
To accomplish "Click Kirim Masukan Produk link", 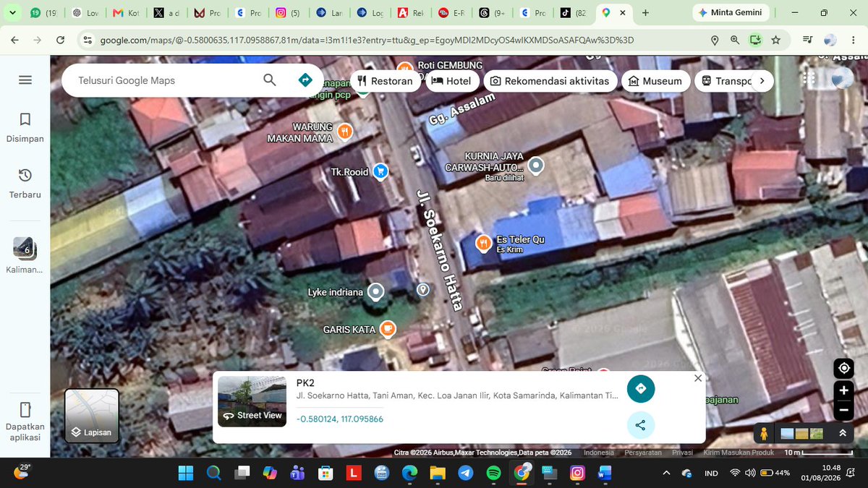I will (x=739, y=453).
